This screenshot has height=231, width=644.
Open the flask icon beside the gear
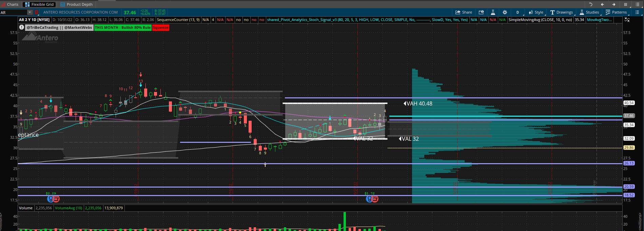[x=493, y=12]
